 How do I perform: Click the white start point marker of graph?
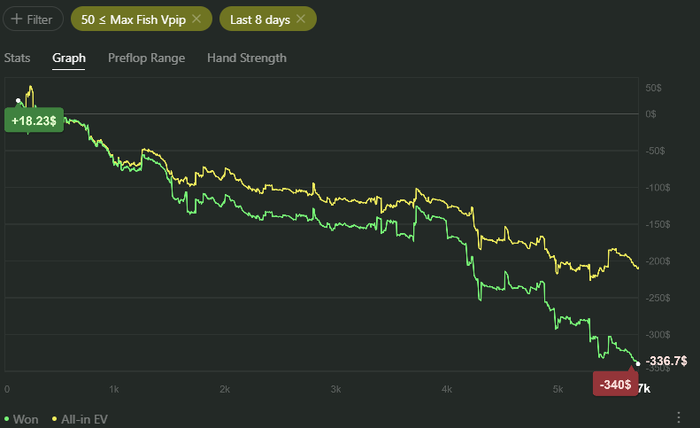pos(18,101)
